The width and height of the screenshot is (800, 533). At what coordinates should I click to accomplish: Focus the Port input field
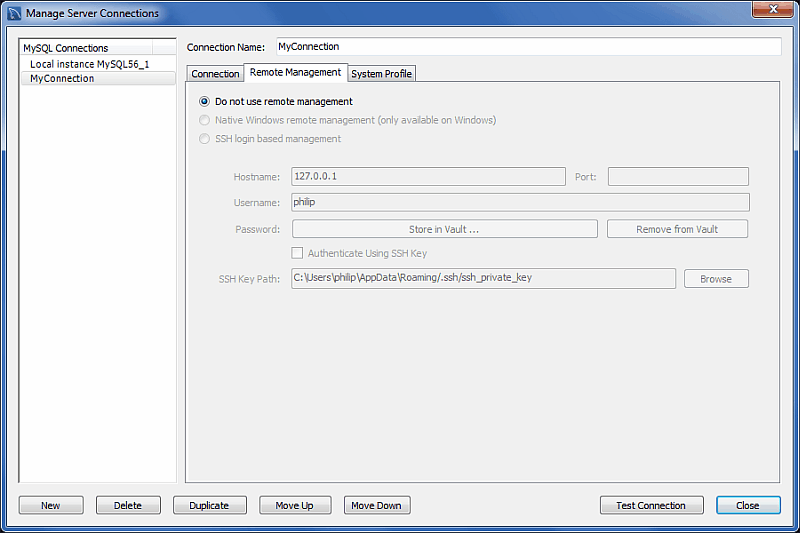678,177
